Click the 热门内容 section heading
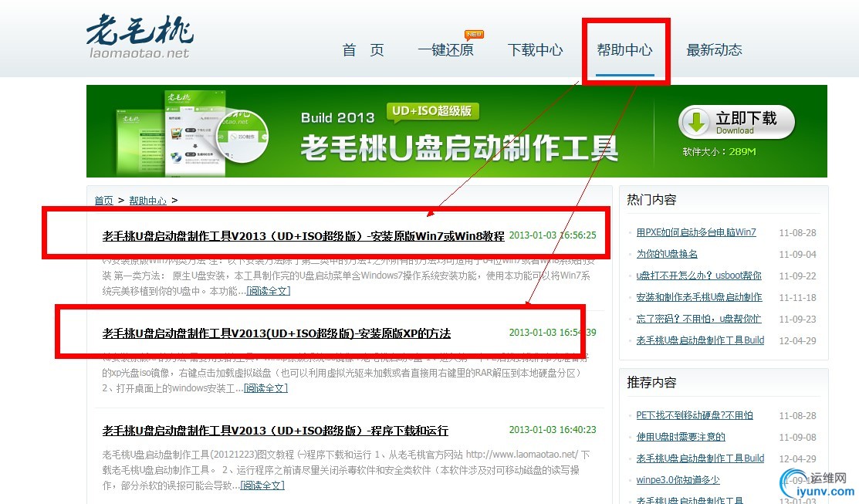859x504 pixels. coord(652,200)
